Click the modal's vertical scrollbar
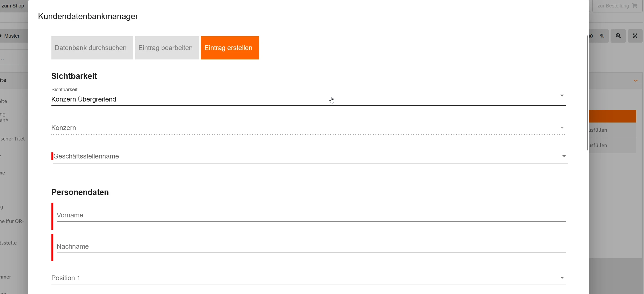Screen dimensions: 644x294 [588, 93]
